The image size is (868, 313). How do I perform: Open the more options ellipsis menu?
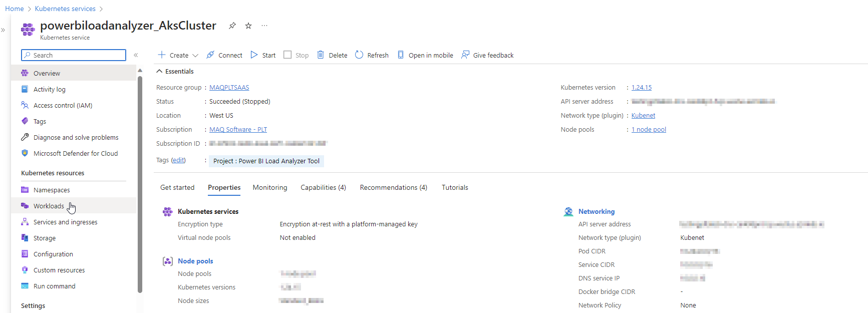pyautogui.click(x=264, y=26)
